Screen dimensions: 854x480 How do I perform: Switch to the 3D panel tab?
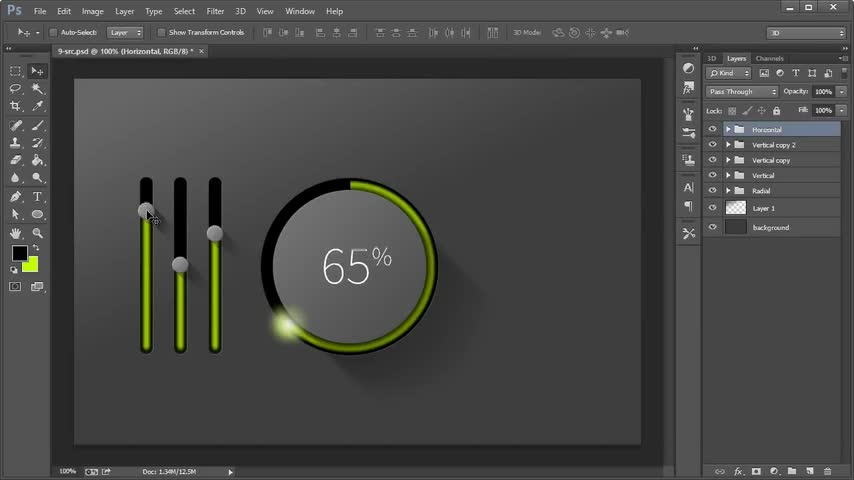tap(712, 58)
